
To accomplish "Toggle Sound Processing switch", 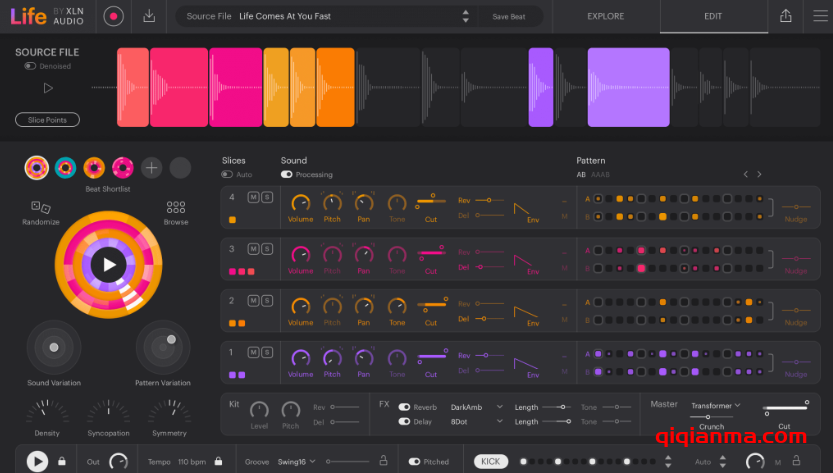I will click(x=287, y=174).
